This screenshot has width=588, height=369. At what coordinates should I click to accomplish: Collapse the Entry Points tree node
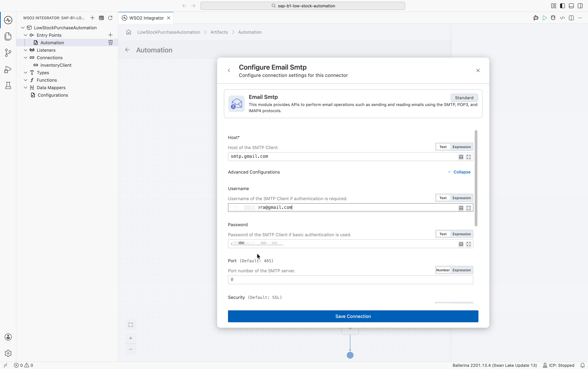(x=25, y=35)
